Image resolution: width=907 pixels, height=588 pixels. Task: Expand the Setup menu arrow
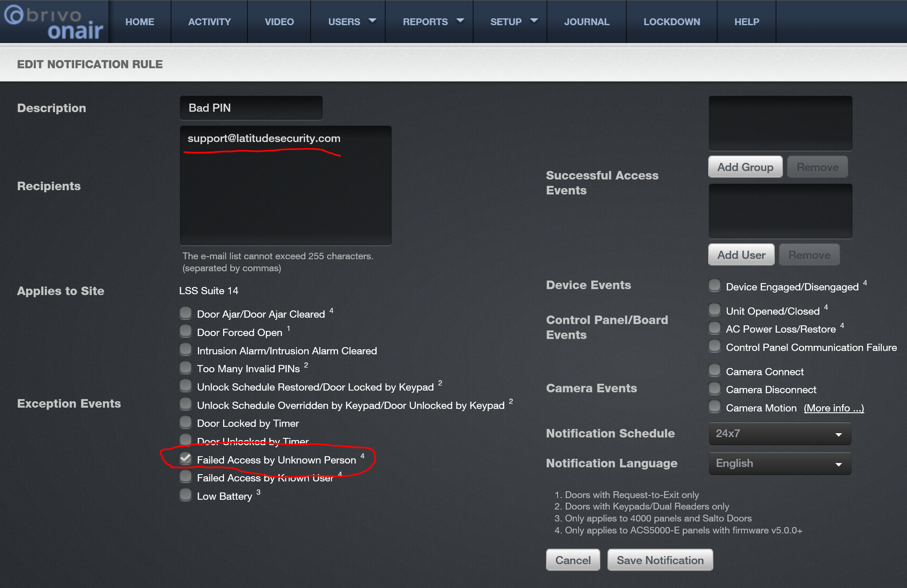(534, 20)
